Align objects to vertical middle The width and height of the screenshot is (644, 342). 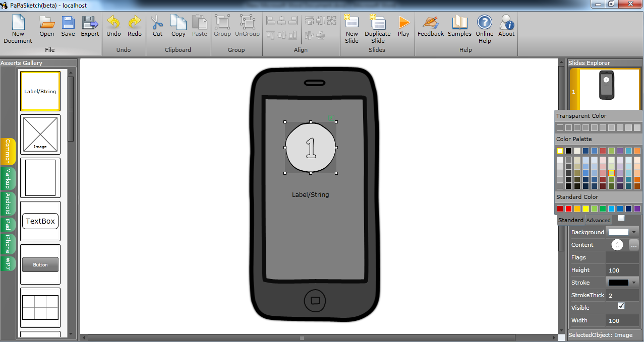pos(282,35)
